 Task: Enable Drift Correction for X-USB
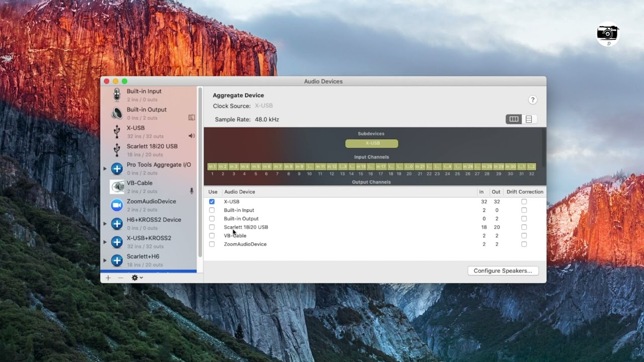524,202
